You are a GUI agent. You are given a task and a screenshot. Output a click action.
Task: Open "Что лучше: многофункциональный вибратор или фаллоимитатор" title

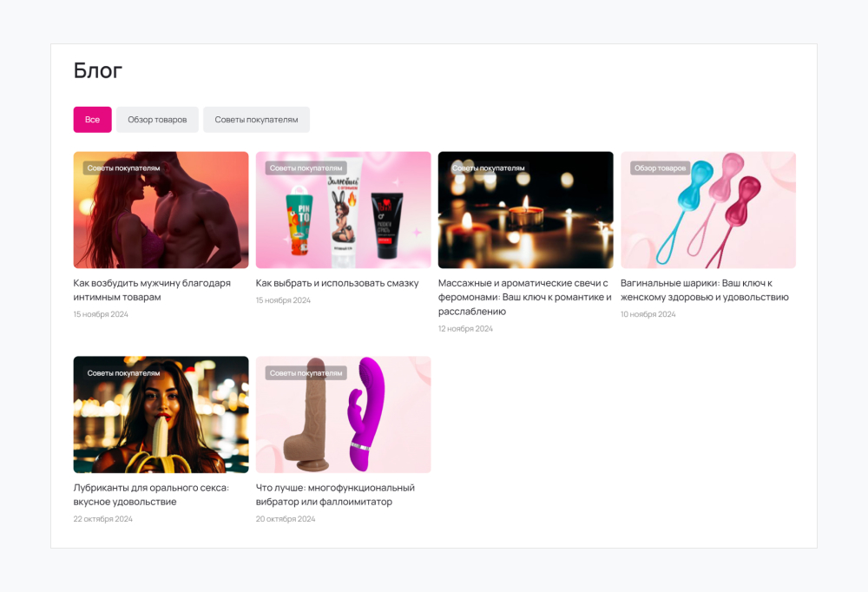point(335,495)
